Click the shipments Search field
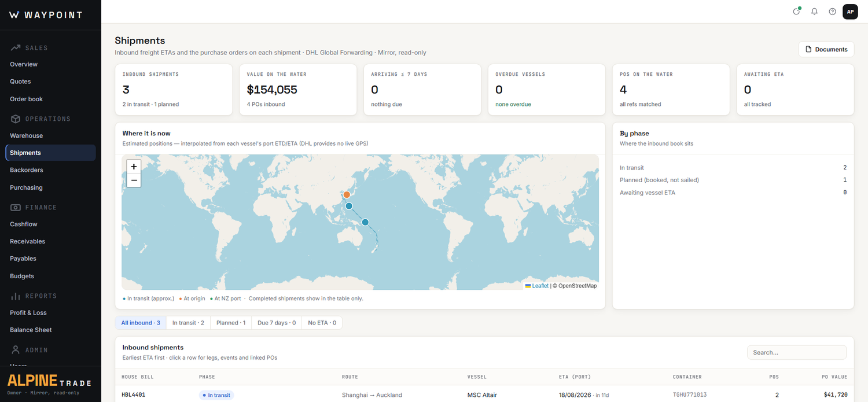 pyautogui.click(x=797, y=352)
